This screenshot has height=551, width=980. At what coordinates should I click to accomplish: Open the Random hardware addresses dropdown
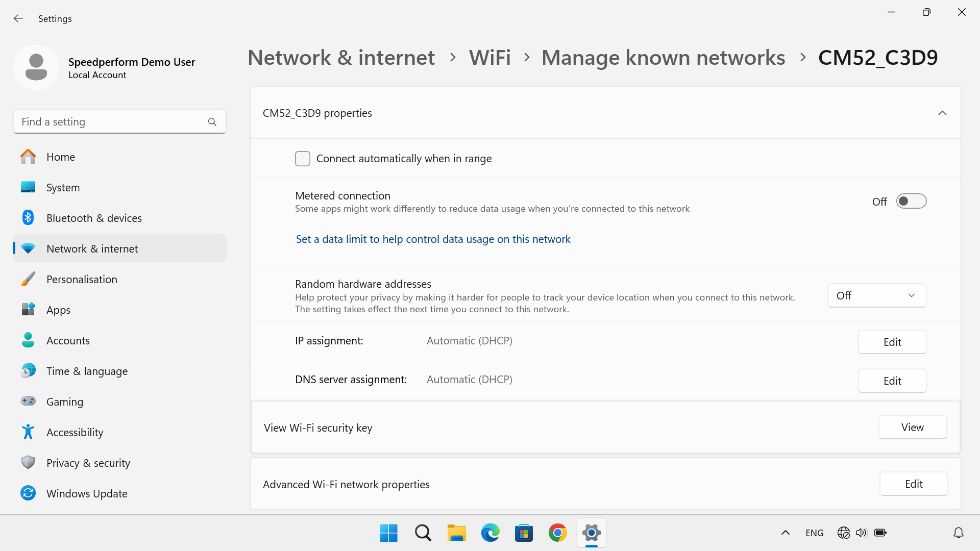[876, 296]
